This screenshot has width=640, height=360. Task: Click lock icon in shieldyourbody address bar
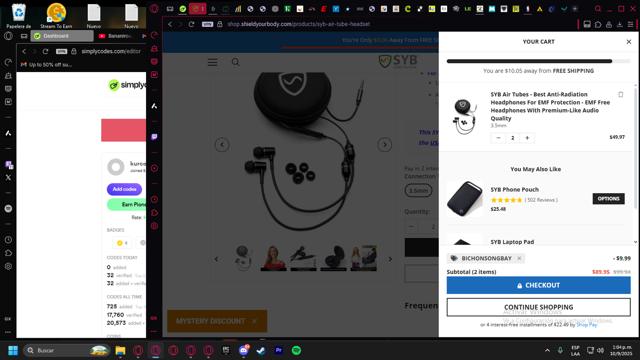[220, 24]
